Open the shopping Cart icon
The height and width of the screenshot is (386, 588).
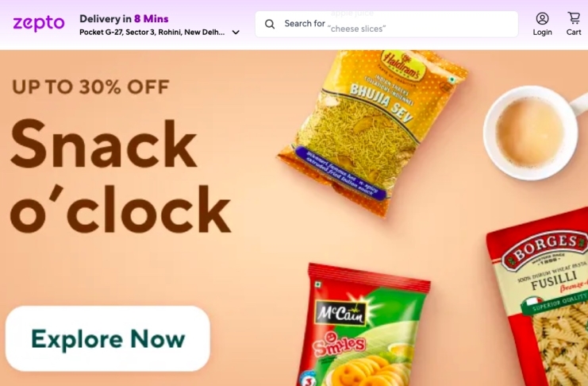[x=574, y=17]
